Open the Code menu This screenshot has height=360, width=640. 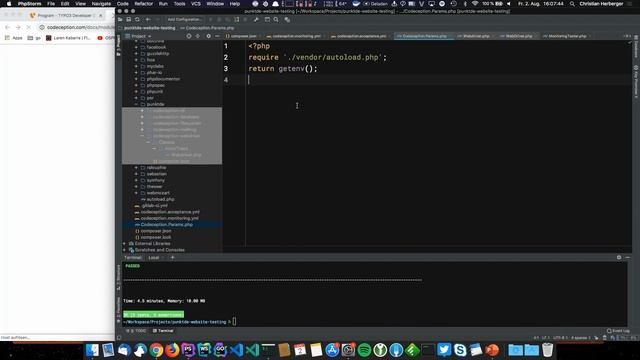pos(122,4)
